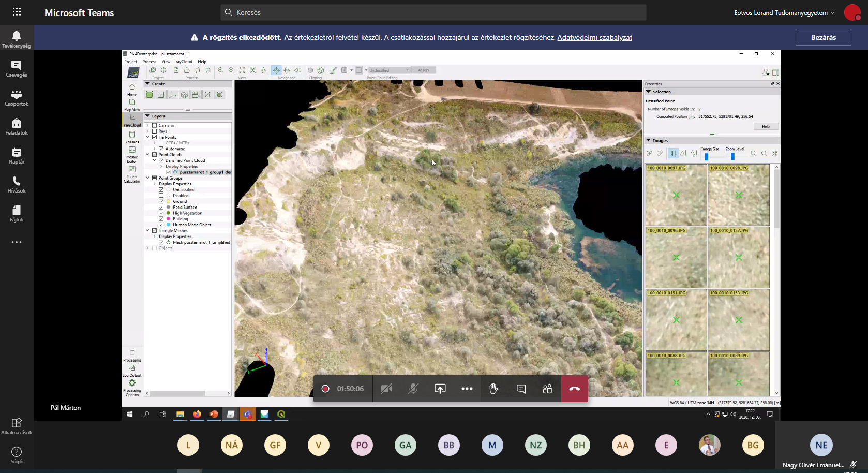This screenshot has height=473, width=868.
Task: Select new video animation trajectory tool
Action: pos(196,95)
